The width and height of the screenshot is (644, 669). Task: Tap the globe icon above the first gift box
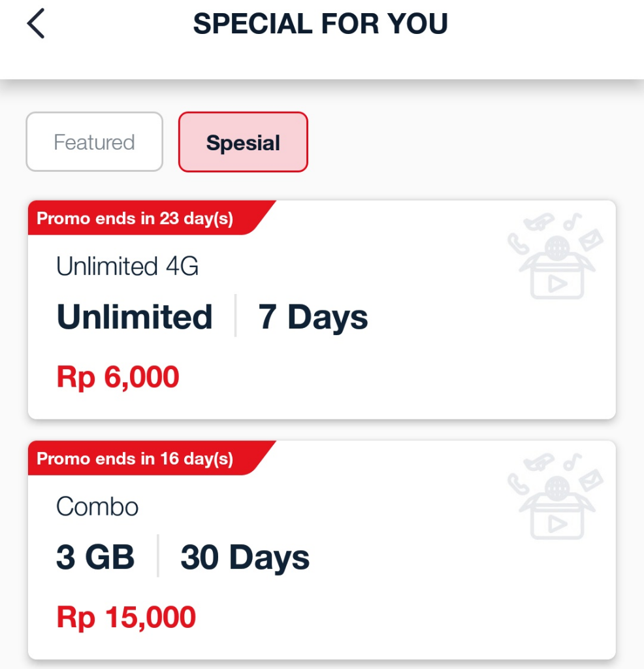(556, 248)
